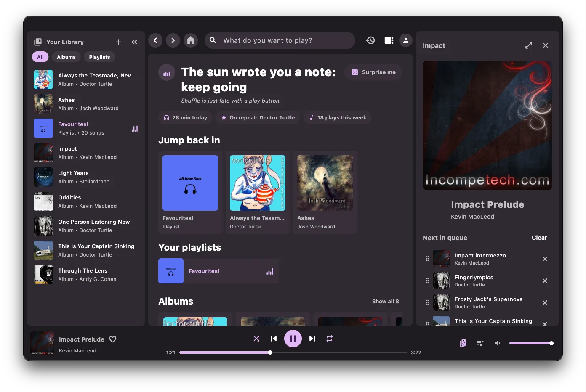This screenshot has height=392, width=586.
Task: Open Always the Teasmade album in library
Action: 86,79
